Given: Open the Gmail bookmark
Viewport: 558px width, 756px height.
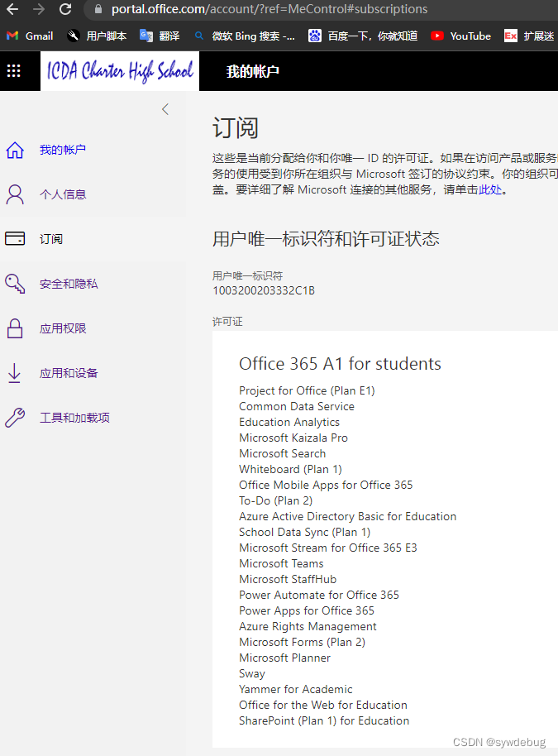Looking at the screenshot, I should click(x=30, y=36).
